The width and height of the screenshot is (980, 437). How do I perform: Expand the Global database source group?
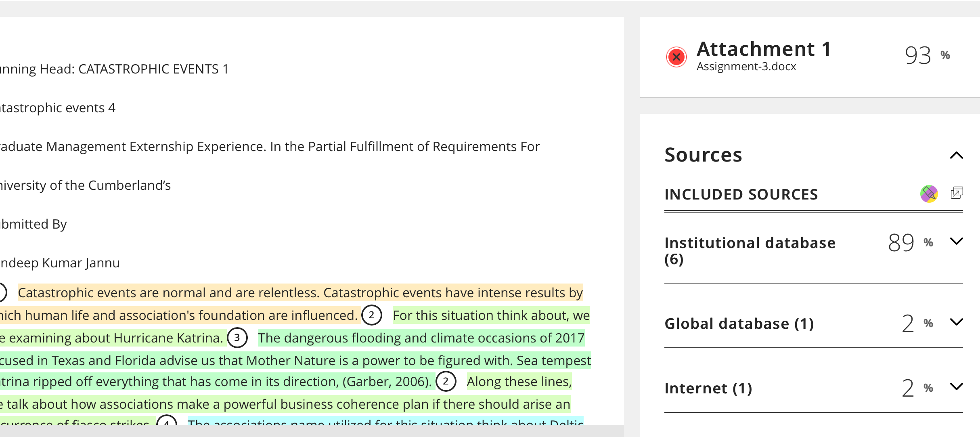tap(957, 322)
